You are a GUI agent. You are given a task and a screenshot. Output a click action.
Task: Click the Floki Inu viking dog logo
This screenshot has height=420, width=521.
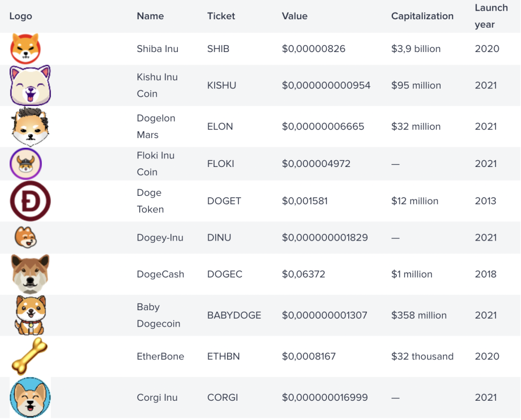[25, 164]
